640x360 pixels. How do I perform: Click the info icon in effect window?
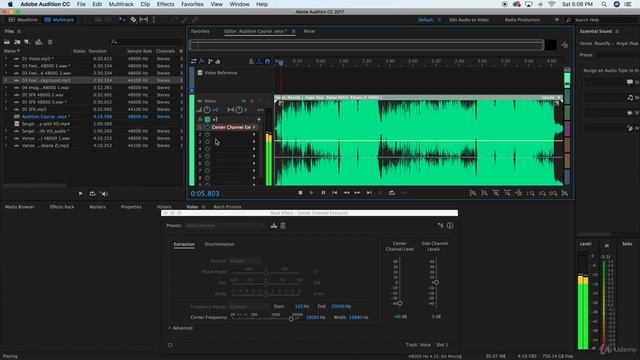450,225
